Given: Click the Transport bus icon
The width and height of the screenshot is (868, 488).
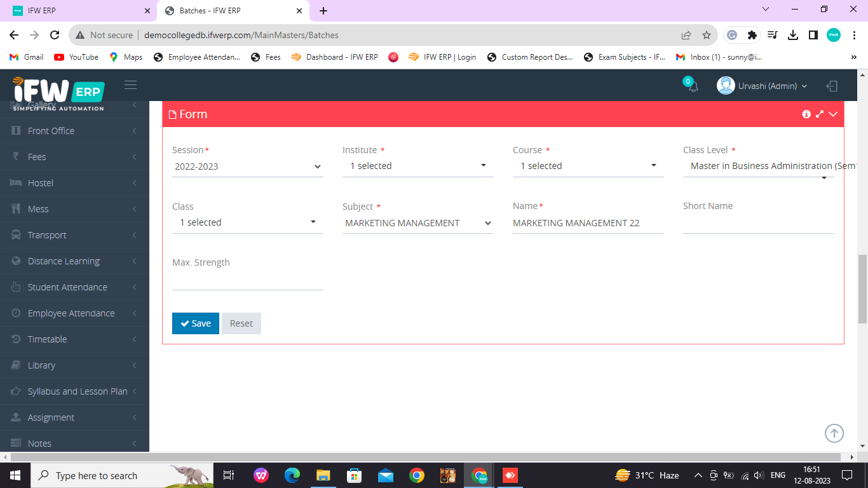Looking at the screenshot, I should pyautogui.click(x=16, y=235).
